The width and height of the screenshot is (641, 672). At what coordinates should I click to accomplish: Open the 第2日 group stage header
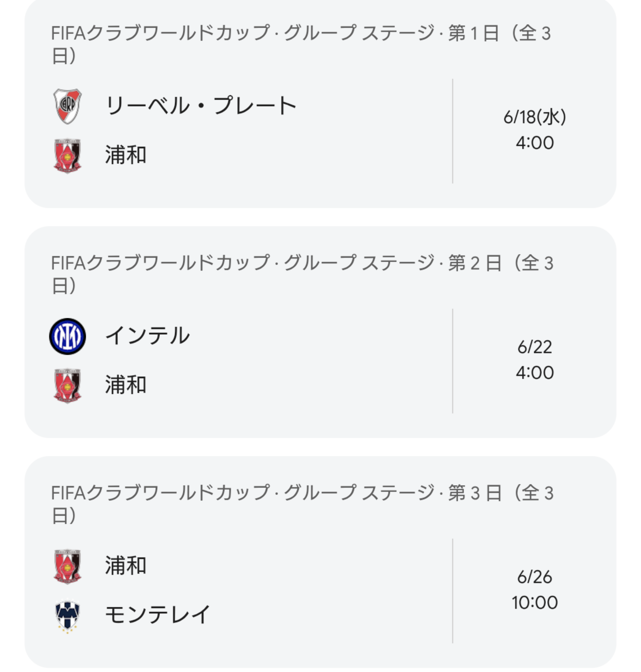point(302,274)
